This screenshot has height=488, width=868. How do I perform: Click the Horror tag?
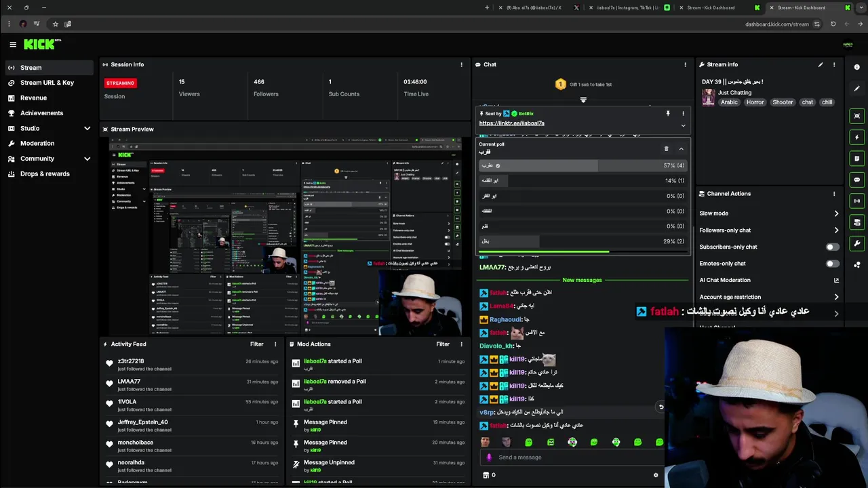pos(755,102)
